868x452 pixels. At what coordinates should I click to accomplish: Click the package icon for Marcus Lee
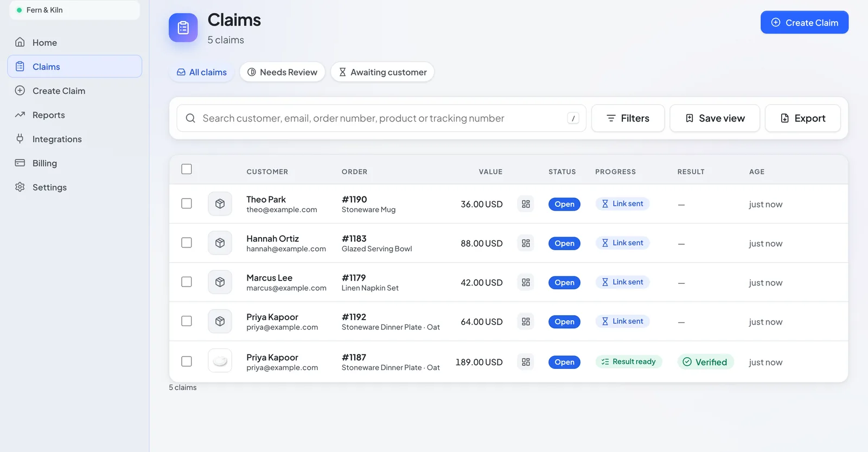(x=220, y=282)
